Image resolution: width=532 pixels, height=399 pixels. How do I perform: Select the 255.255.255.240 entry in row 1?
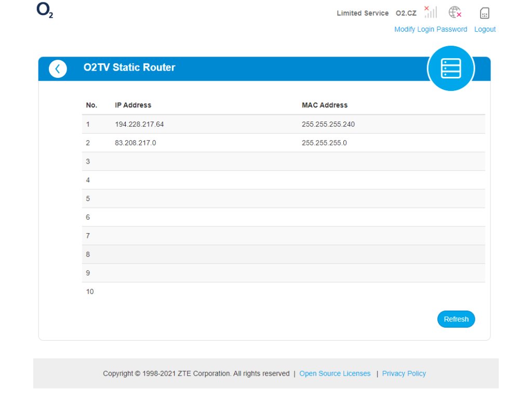coord(328,124)
